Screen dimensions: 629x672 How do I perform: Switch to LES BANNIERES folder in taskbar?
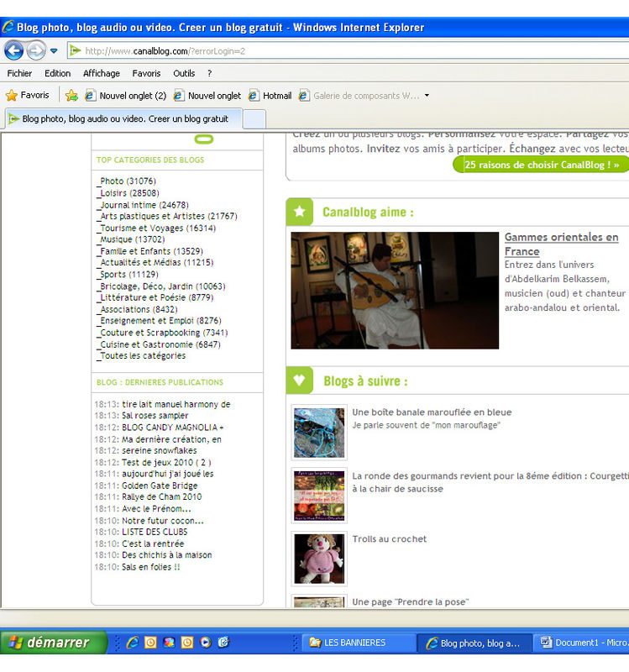[x=358, y=643]
